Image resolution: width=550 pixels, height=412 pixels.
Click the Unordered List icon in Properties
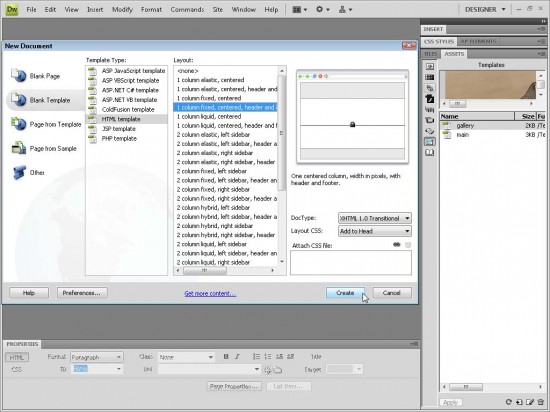[x=256, y=357]
